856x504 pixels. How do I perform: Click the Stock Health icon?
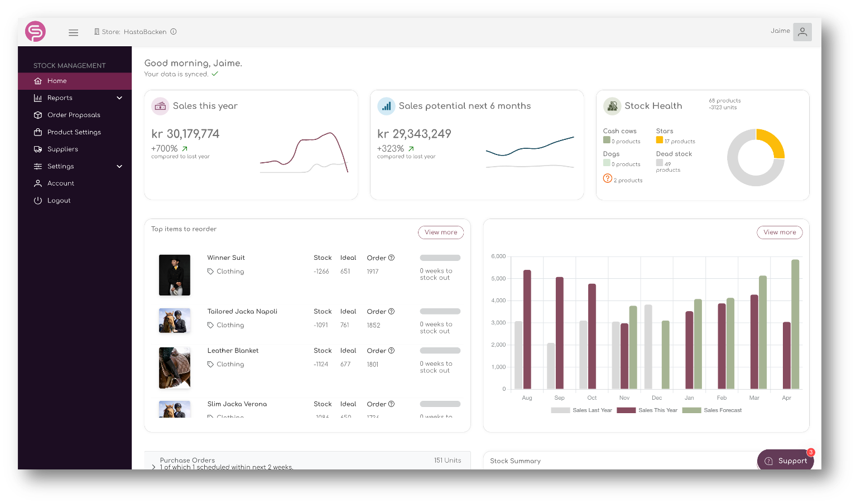tap(612, 106)
